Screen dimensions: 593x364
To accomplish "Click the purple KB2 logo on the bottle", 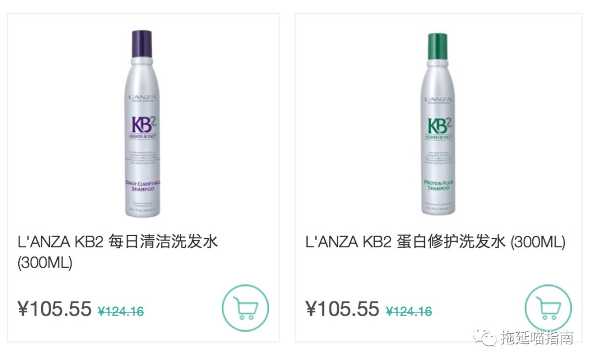I will 143,125.
